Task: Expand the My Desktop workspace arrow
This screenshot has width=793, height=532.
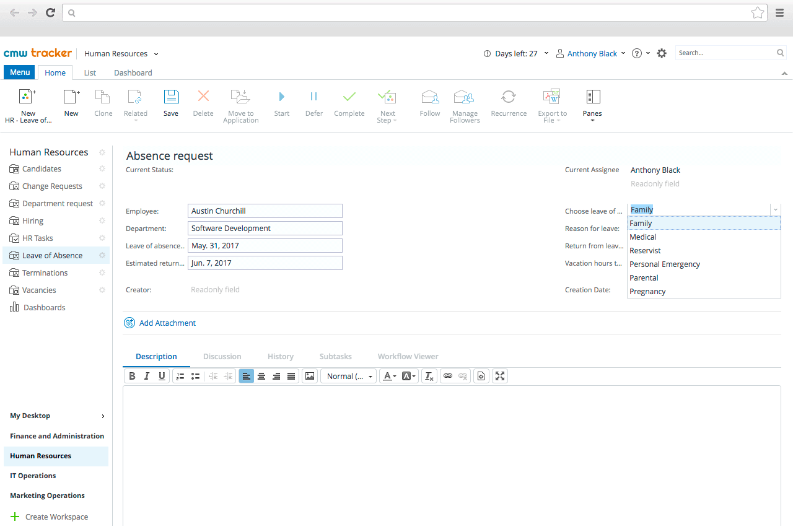Action: click(x=103, y=416)
